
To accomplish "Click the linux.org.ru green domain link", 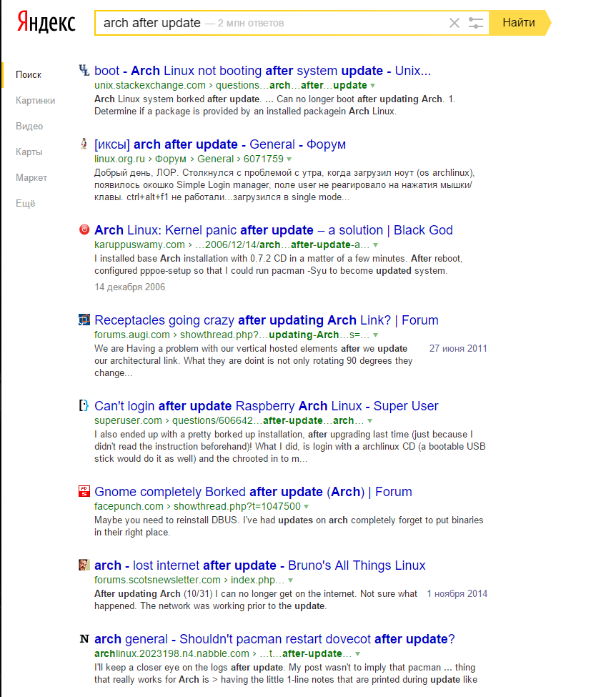I will tap(119, 159).
